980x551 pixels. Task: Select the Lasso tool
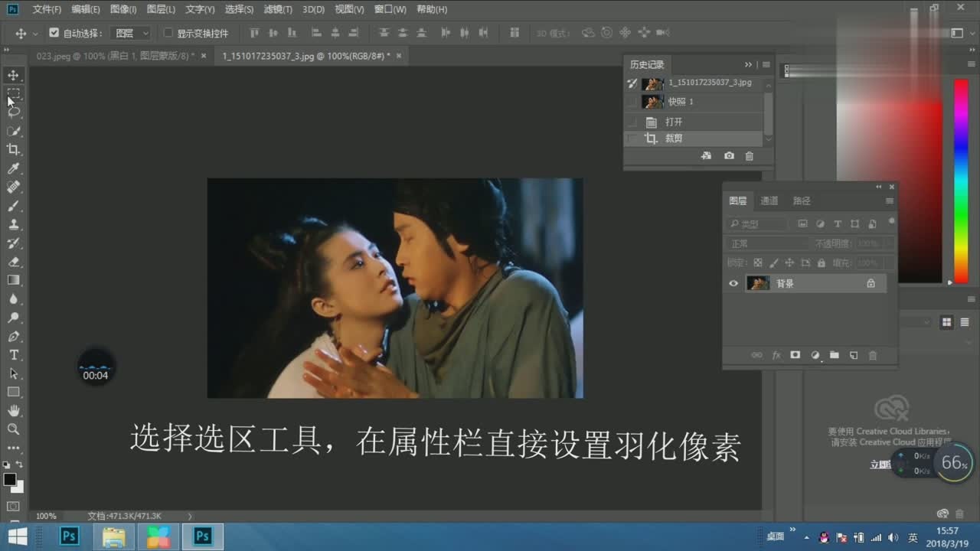(x=14, y=112)
